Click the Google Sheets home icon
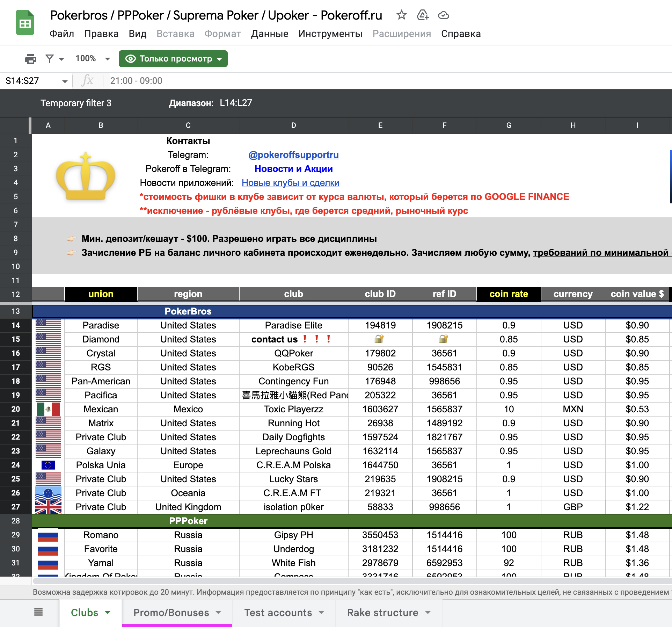 [25, 23]
